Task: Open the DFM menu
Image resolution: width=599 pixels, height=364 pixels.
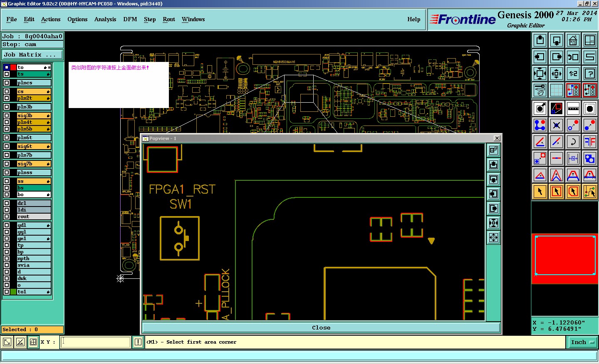Action: click(130, 19)
